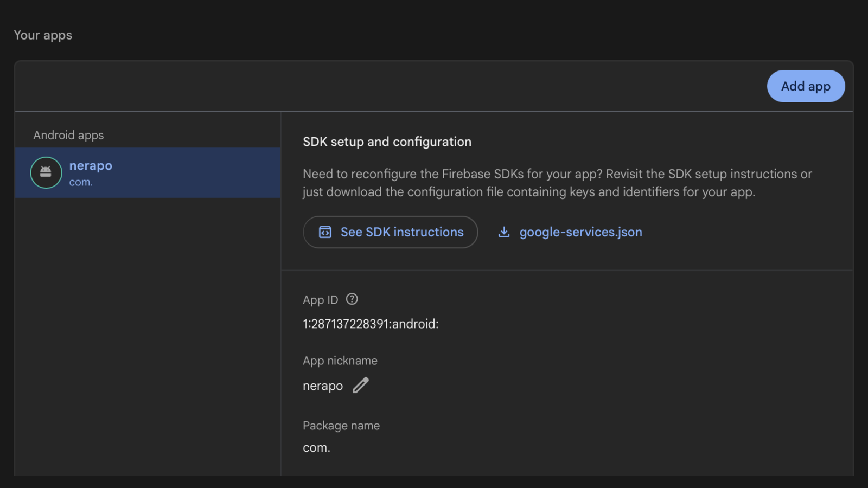The width and height of the screenshot is (868, 488).
Task: Open See SDK instructions
Action: click(390, 232)
